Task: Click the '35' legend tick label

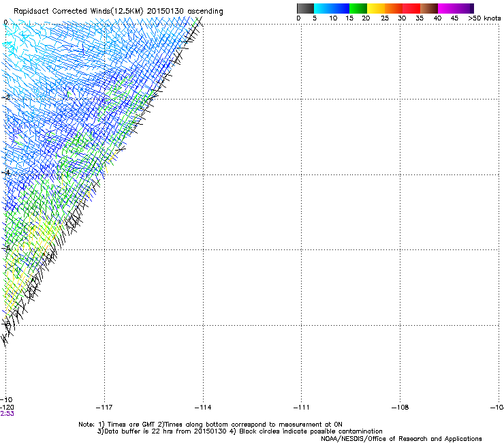Action: tap(420, 18)
